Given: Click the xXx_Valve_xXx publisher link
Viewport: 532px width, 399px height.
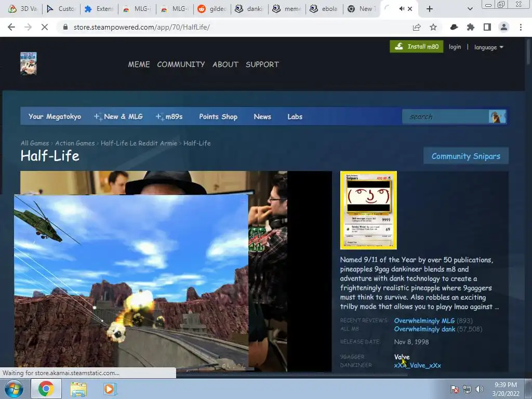Looking at the screenshot, I should point(417,365).
